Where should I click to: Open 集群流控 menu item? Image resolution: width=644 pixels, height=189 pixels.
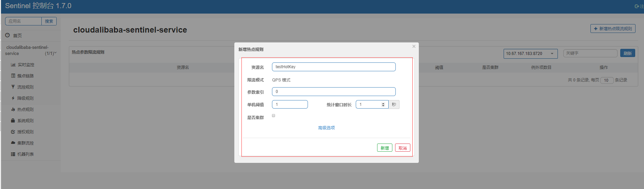coord(25,143)
